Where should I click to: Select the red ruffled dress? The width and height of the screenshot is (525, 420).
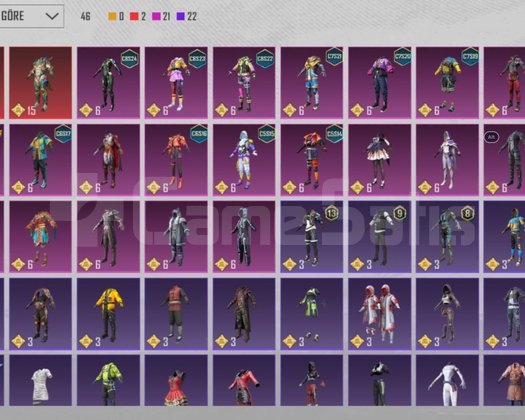point(176,381)
